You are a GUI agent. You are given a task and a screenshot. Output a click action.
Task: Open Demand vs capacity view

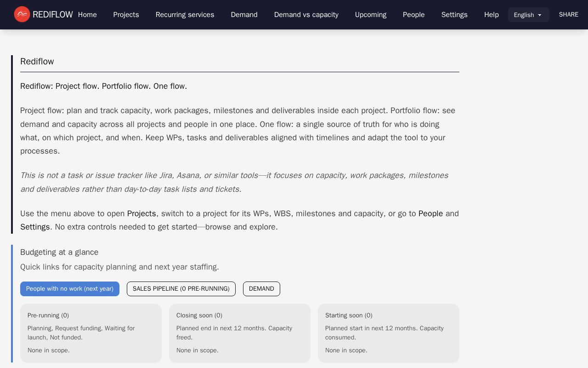click(x=306, y=15)
